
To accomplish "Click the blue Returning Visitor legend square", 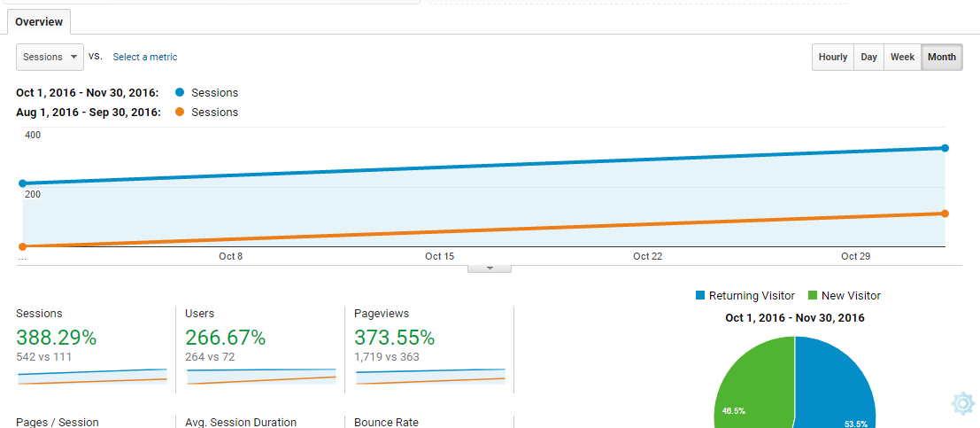I will [700, 295].
